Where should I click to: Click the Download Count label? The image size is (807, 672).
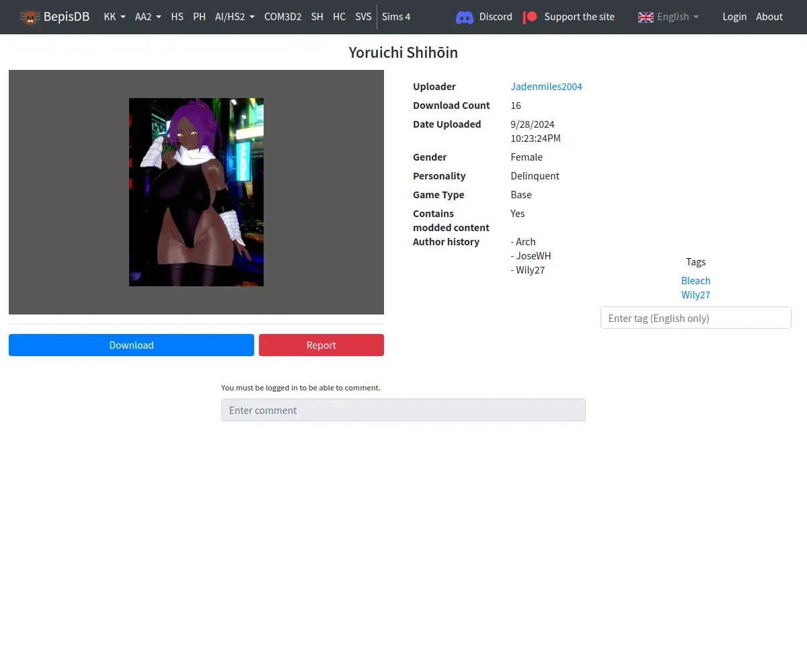[451, 106]
